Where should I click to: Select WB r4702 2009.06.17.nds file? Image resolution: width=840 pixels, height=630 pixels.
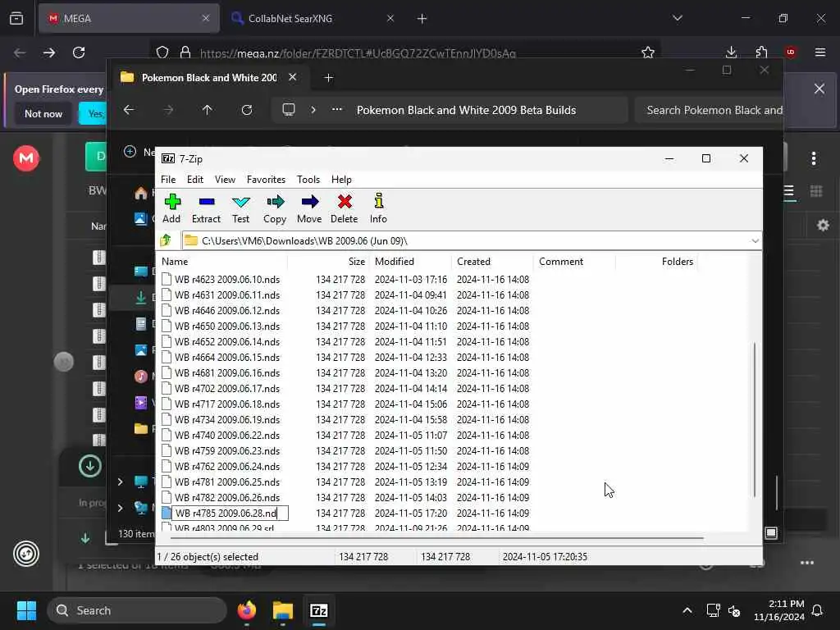tap(227, 388)
